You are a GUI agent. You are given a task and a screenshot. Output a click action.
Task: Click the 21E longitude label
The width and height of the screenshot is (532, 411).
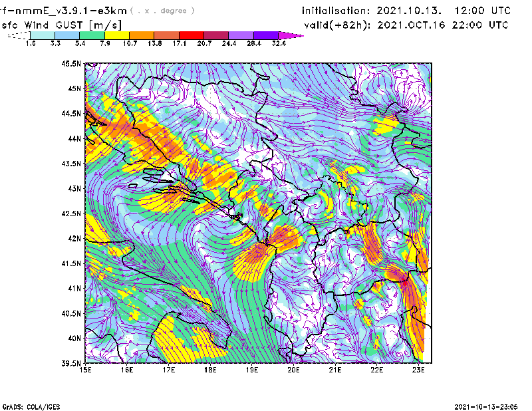(335, 370)
